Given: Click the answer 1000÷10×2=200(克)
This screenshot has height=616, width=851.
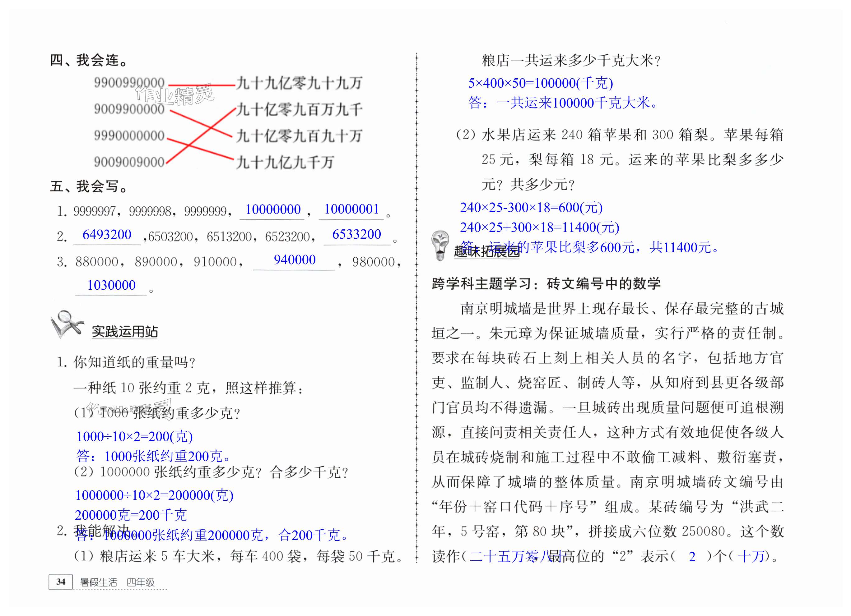Looking at the screenshot, I should 134,436.
